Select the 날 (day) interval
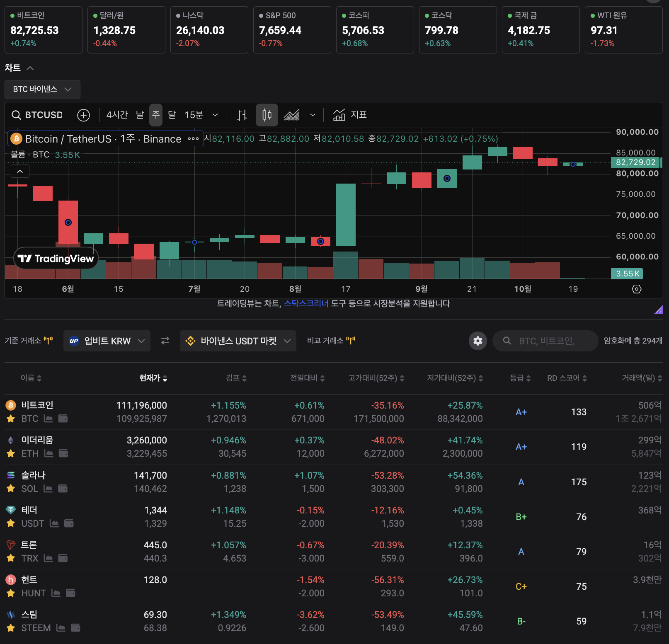The height and width of the screenshot is (644, 669). [140, 115]
